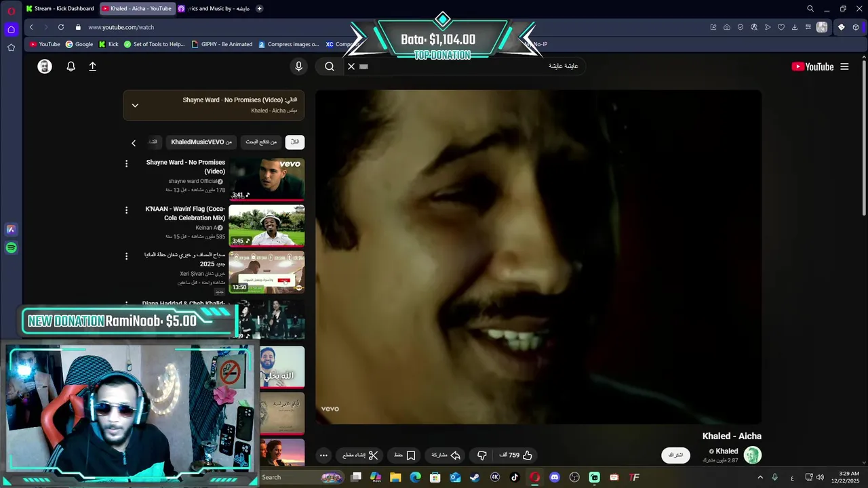Open the 13:50 Xeri Şivan video thumbnail
Screen dimensions: 868x488
[267, 271]
